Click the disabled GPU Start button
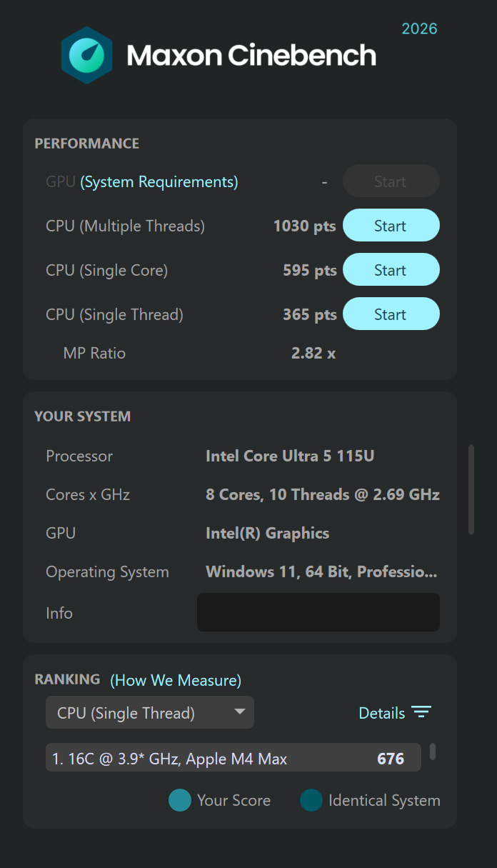Viewport: 497px width, 868px height. click(x=391, y=181)
